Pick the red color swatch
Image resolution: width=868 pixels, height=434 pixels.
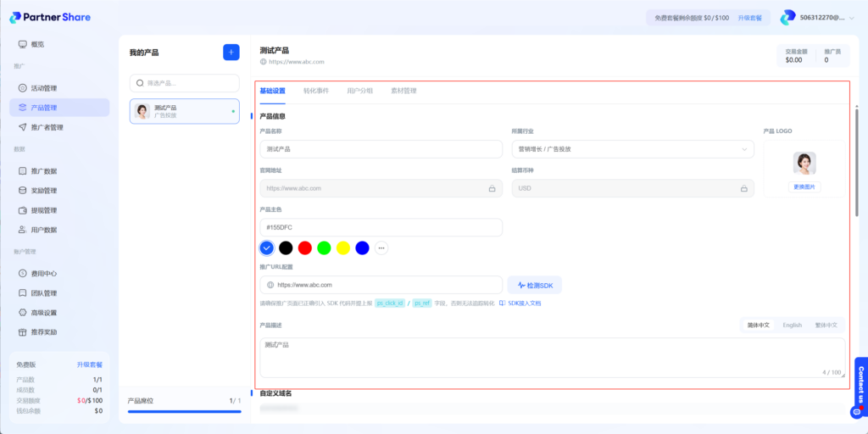[305, 248]
